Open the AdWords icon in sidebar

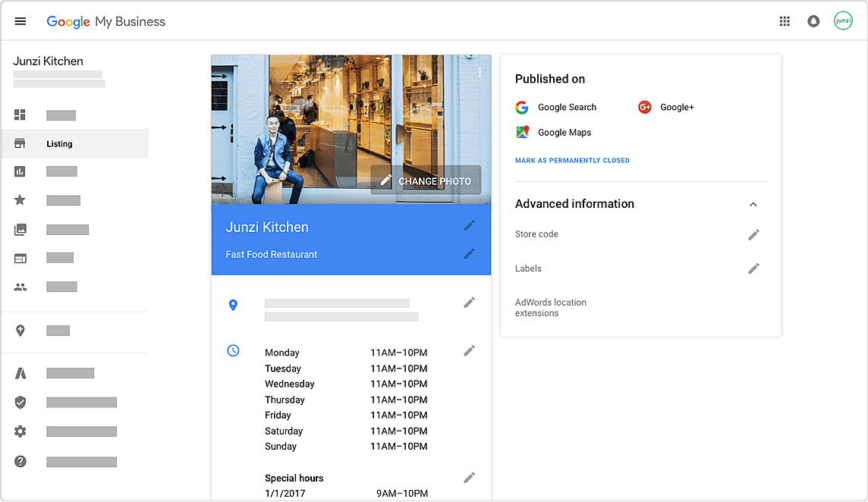click(x=20, y=373)
